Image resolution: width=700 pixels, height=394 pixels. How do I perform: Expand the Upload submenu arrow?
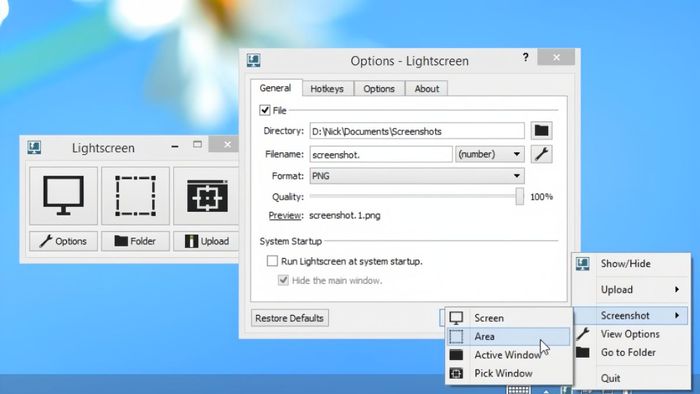click(x=677, y=290)
